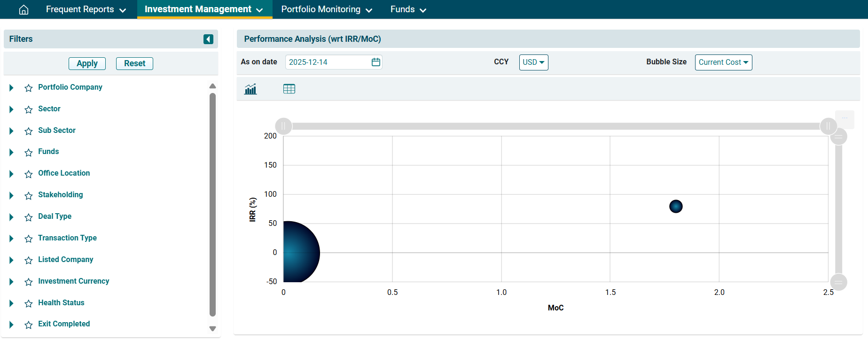
Task: Collapse the Filters panel with arrow icon
Action: pyautogui.click(x=208, y=39)
